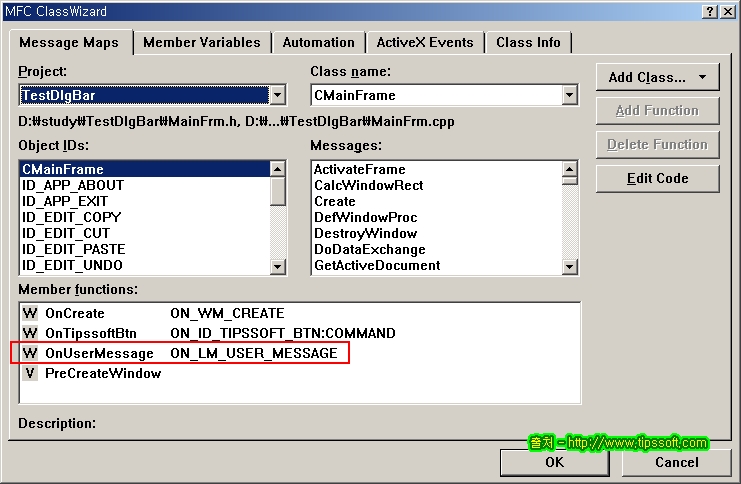Screen dimensions: 741x484
Task: Confirm with the OK button
Action: pos(554,462)
